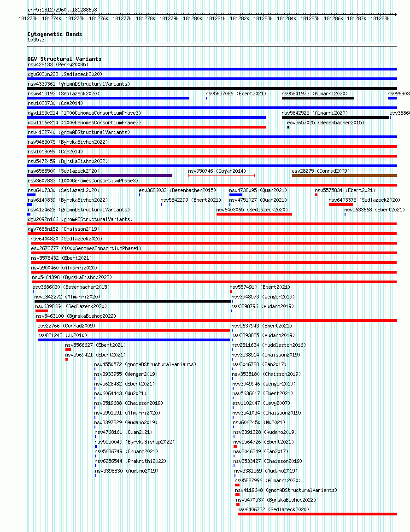Screen dimensions: 410x532
Task: Click the nsv3948573 (Wenger2019) label
Action: point(263,297)
